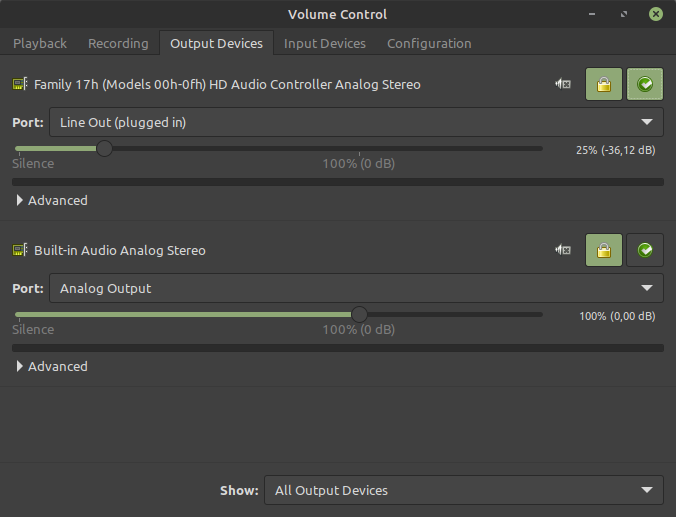Click the Built-in Audio volume slider handle
Image resolution: width=676 pixels, height=517 pixels.
(359, 314)
